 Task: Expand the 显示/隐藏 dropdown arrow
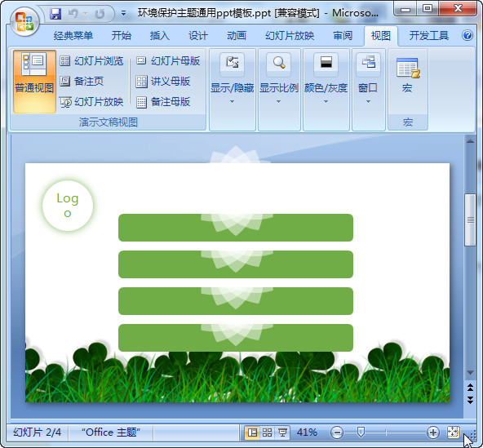point(233,102)
